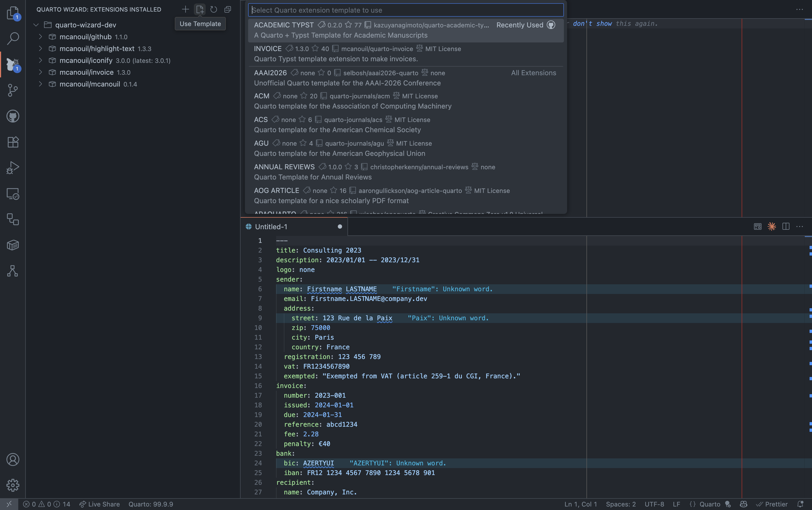Click the Use Template icon
Image resolution: width=812 pixels, height=510 pixels.
point(200,9)
